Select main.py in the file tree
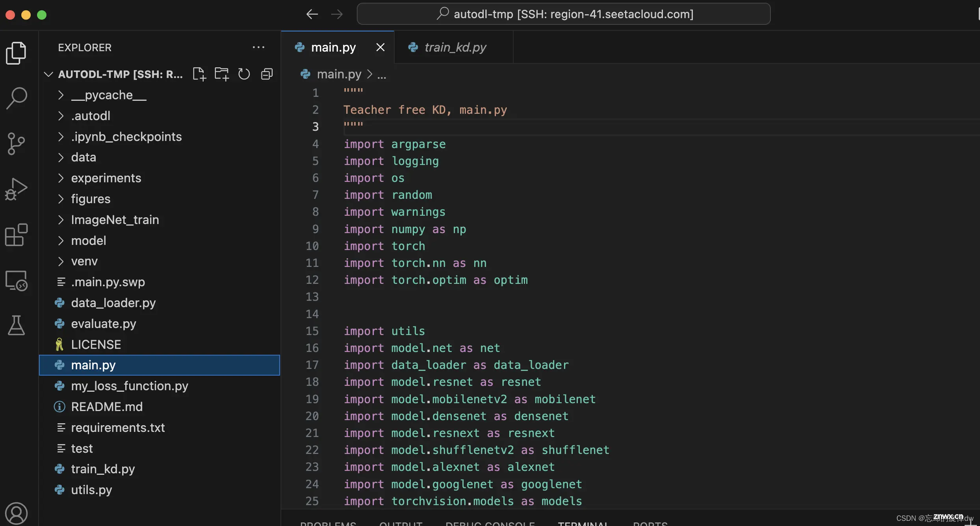The width and height of the screenshot is (980, 526). click(x=160, y=365)
